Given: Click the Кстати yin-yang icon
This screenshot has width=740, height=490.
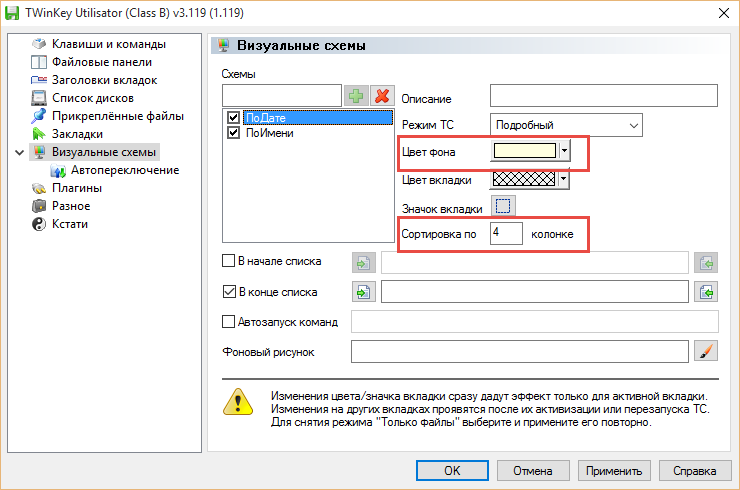Looking at the screenshot, I should (39, 224).
